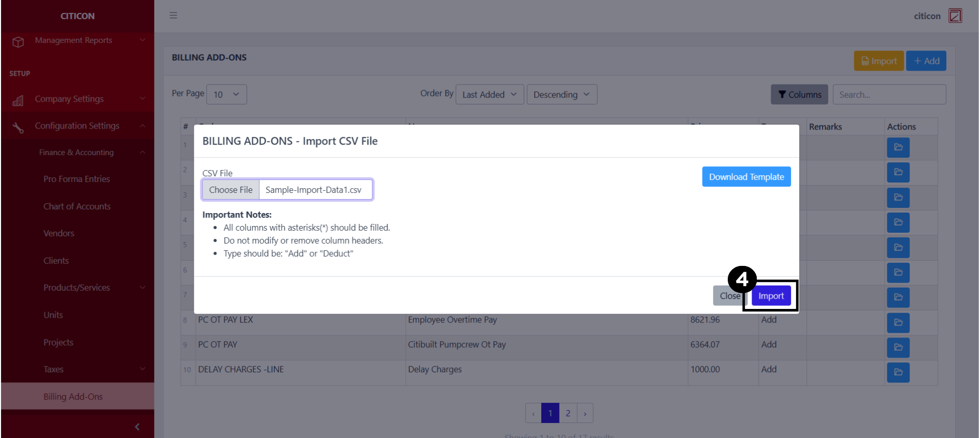The image size is (980, 438).
Task: Click the Management Reports cube icon
Action: [18, 41]
